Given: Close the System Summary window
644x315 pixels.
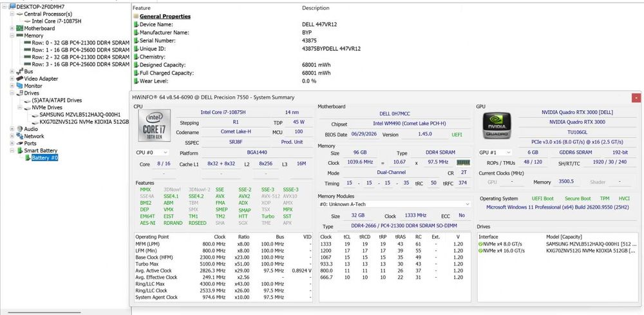Looking at the screenshot, I should (636, 97).
